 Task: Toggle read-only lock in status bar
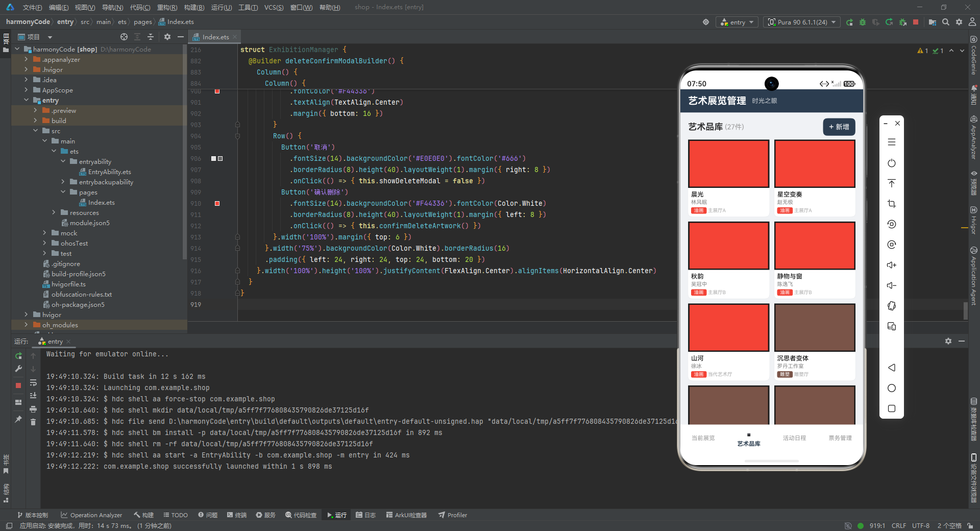(x=969, y=525)
